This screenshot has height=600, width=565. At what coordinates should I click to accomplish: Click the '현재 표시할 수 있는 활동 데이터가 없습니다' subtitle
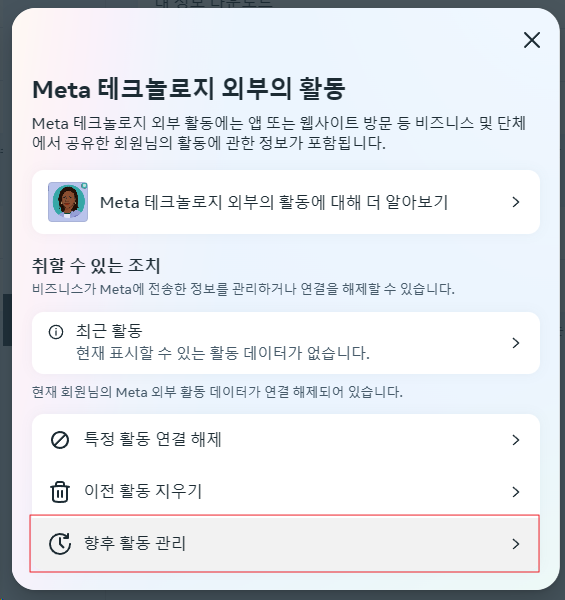click(x=223, y=353)
